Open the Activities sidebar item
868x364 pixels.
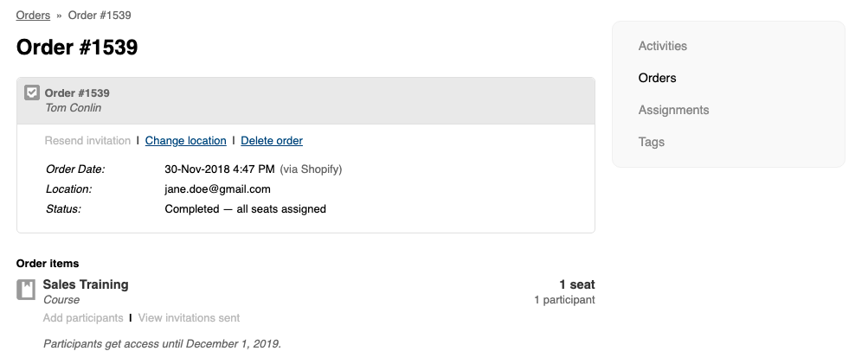pos(662,46)
